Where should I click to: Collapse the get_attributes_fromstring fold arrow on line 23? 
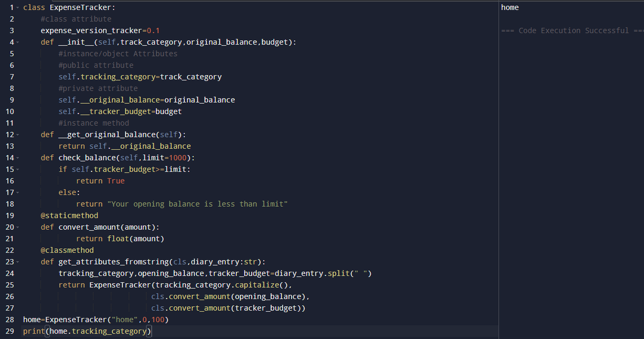point(17,262)
